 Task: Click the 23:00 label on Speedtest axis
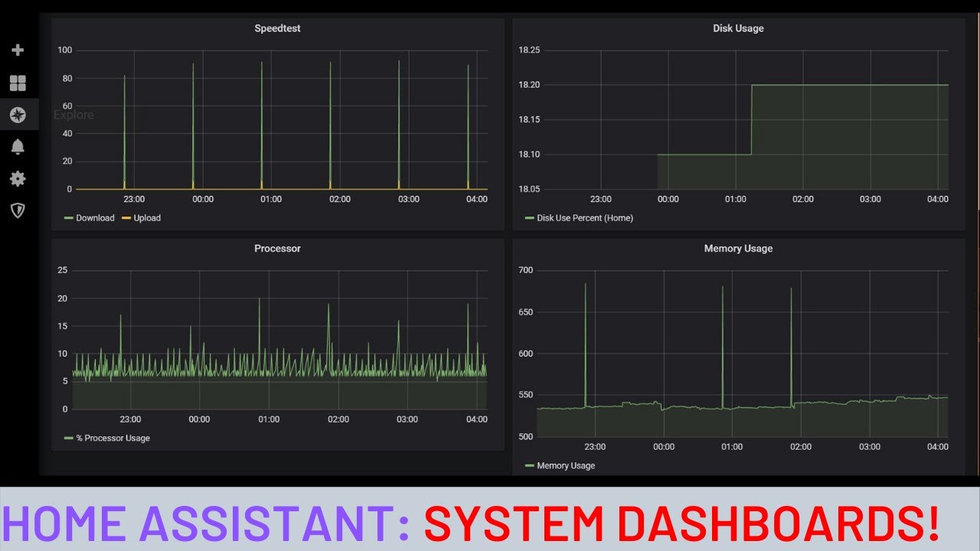click(134, 199)
